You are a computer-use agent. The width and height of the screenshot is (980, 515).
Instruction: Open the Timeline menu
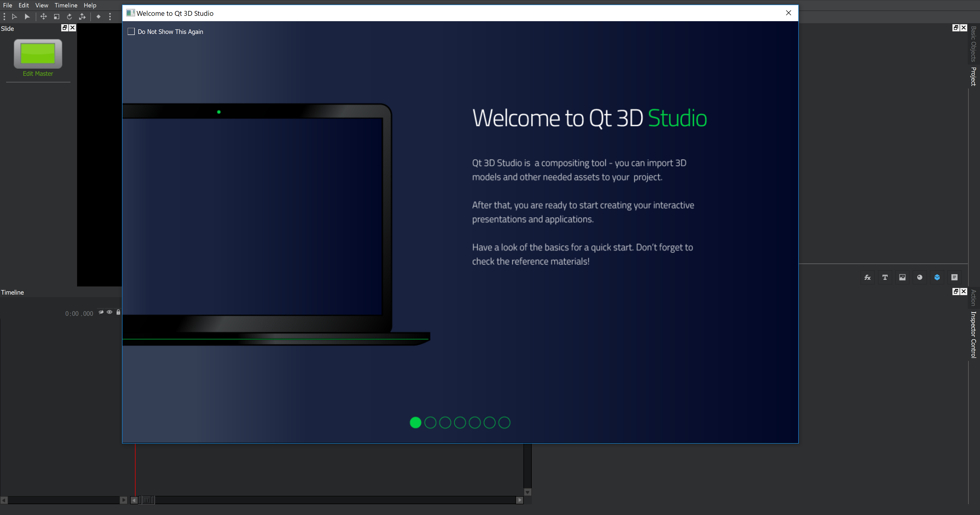(66, 5)
